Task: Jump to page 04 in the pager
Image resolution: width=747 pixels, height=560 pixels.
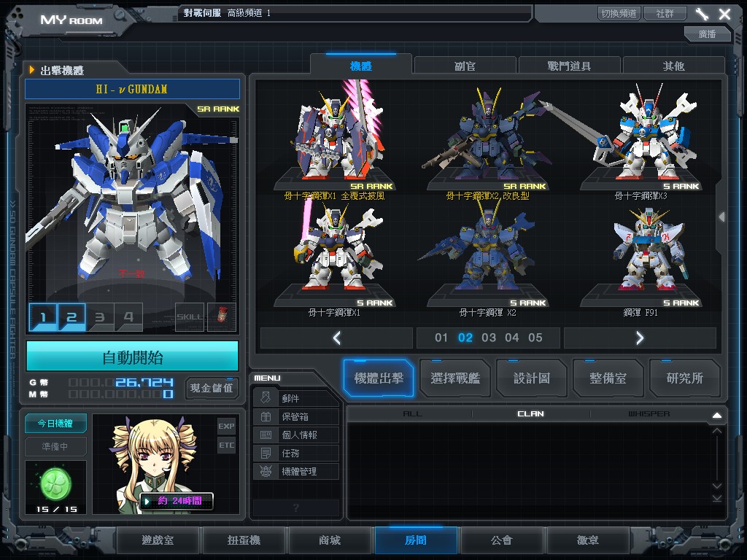Action: [x=512, y=338]
